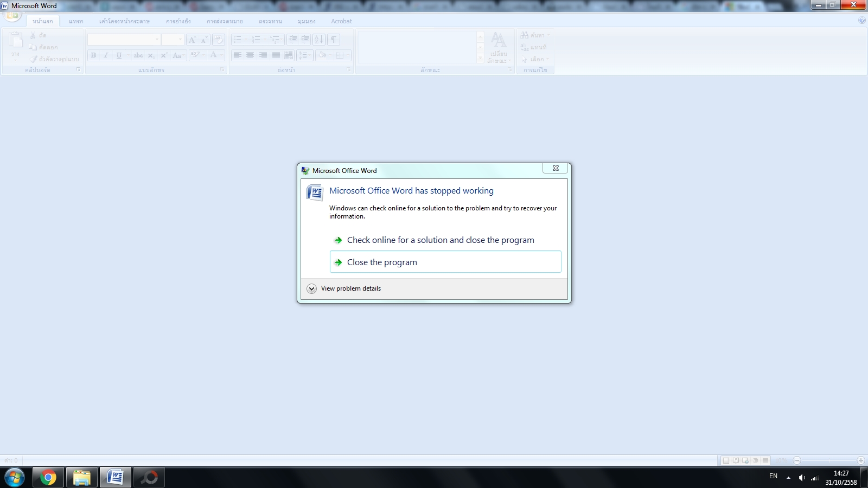Click the Strikethrough icon
Viewport: 868px width, 488px height.
click(138, 55)
